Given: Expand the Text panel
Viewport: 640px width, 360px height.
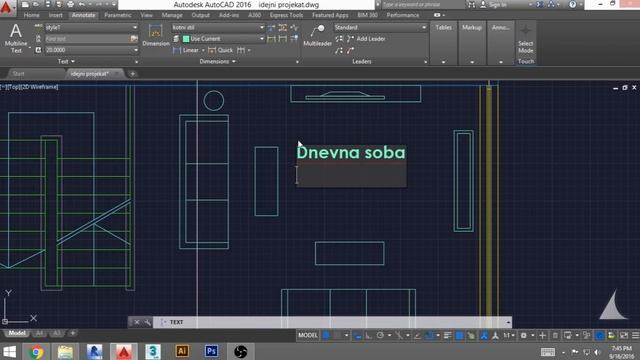Looking at the screenshot, I should click(66, 62).
